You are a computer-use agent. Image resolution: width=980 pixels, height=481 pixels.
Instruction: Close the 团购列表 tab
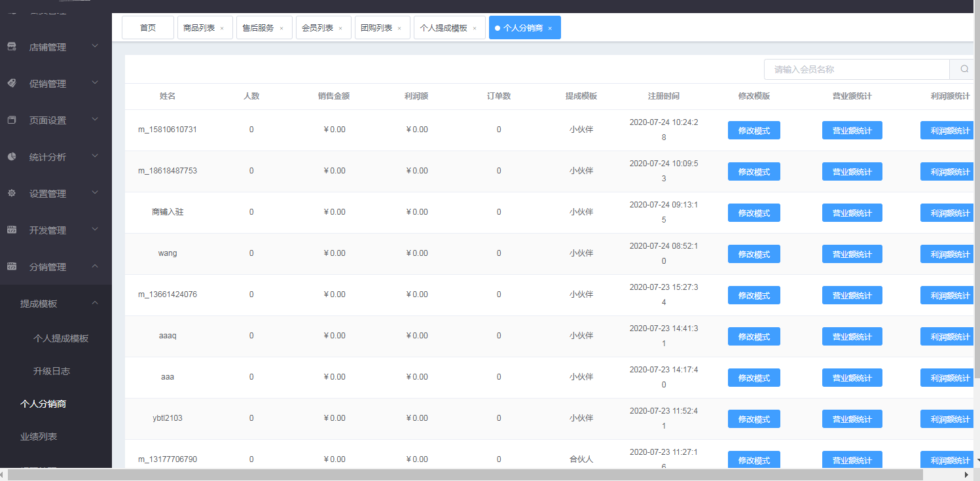pyautogui.click(x=399, y=28)
